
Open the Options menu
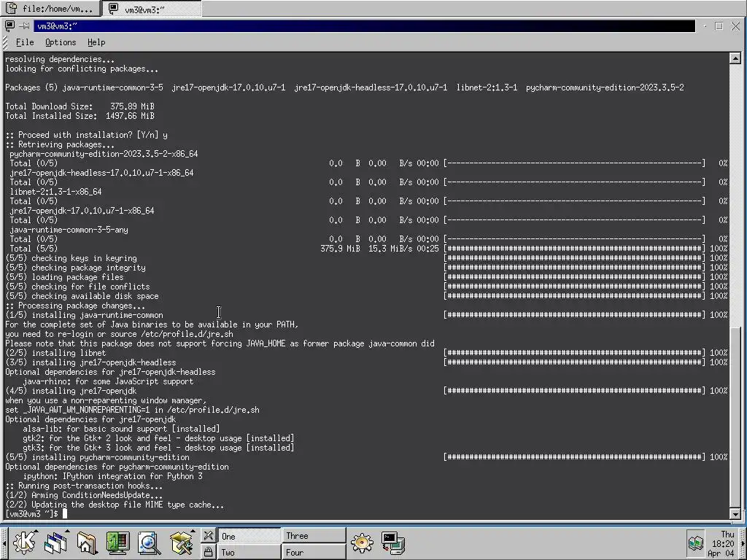coord(61,42)
